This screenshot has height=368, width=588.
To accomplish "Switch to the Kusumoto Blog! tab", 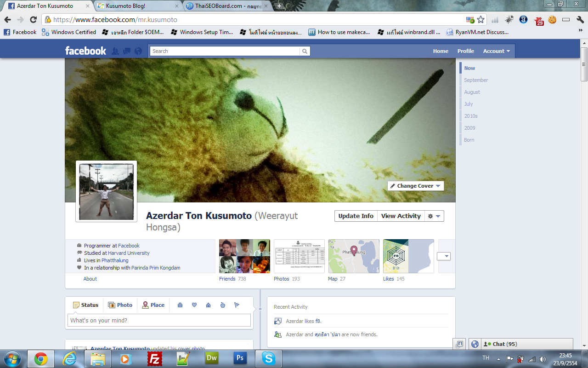I will 138,6.
